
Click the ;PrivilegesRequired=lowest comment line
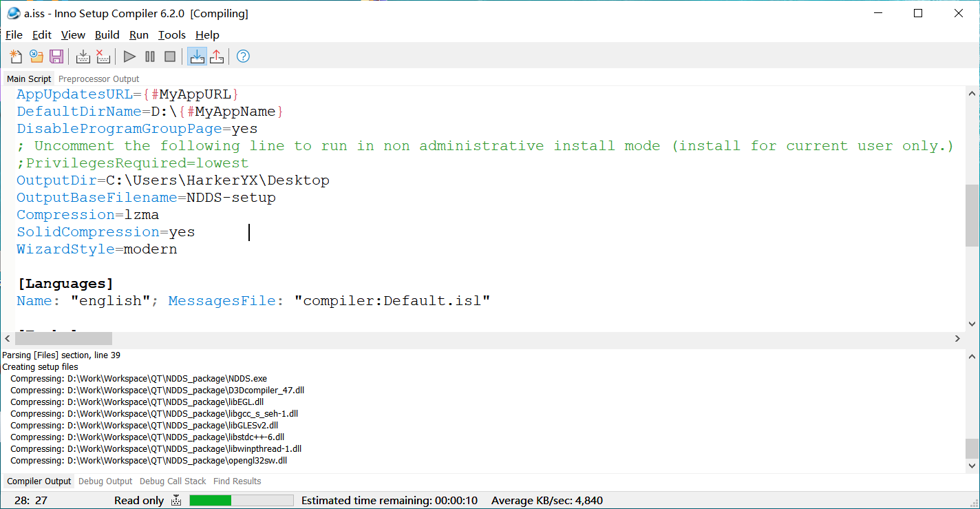[133, 163]
